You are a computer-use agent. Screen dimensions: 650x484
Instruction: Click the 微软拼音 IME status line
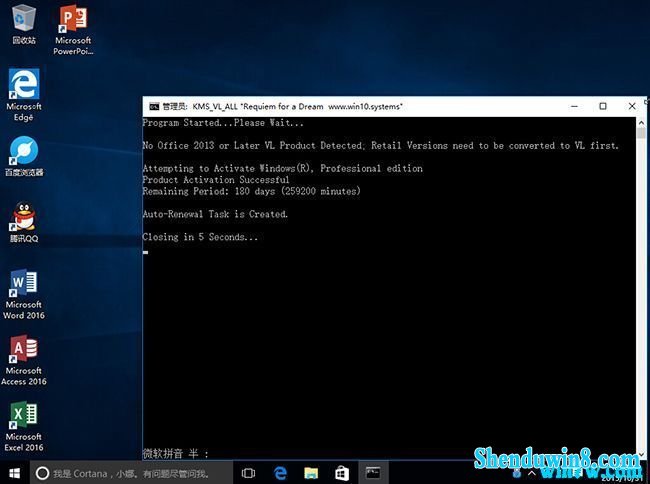click(x=175, y=453)
